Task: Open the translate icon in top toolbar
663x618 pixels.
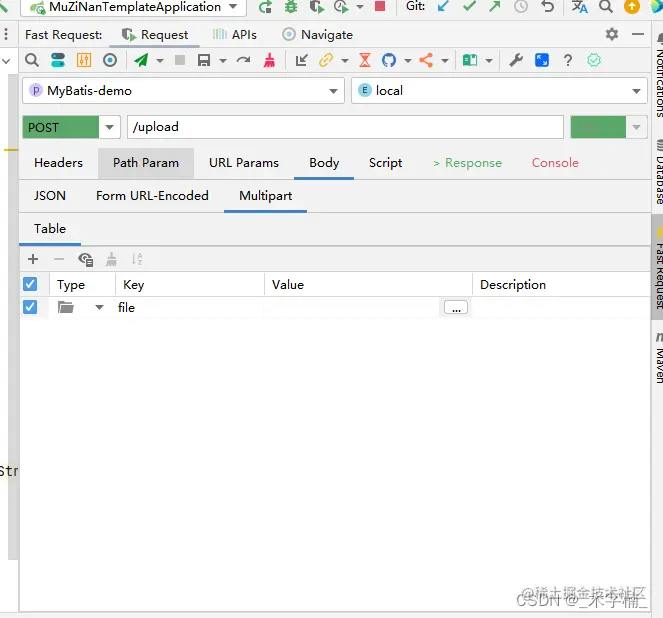Action: (x=579, y=7)
